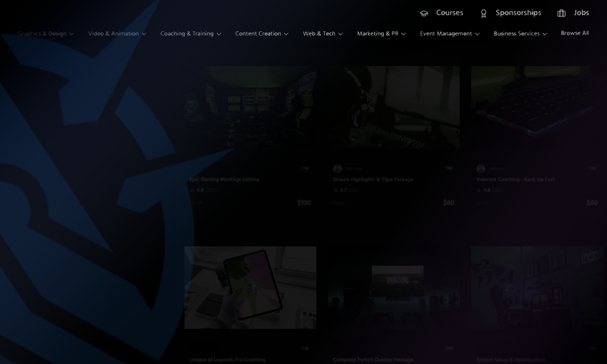Viewport: 607px width, 364px height.
Task: Click the League of Legends coaching thumbnail
Action: click(x=250, y=288)
